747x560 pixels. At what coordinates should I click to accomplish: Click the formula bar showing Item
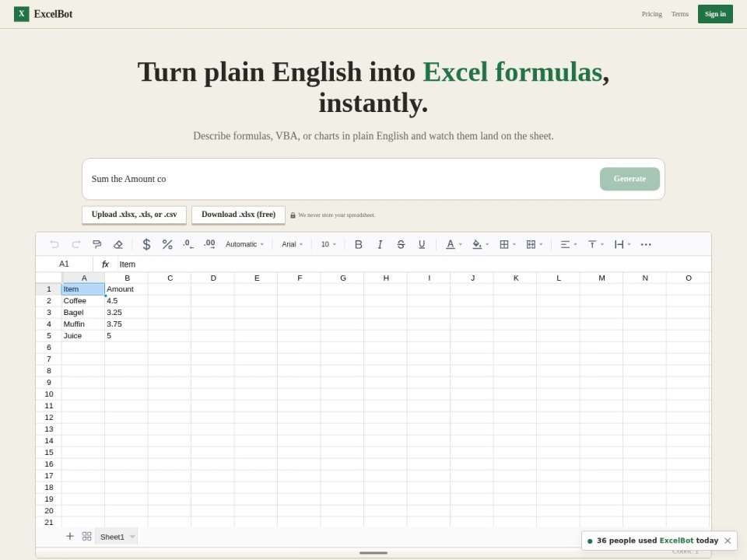pyautogui.click(x=413, y=264)
